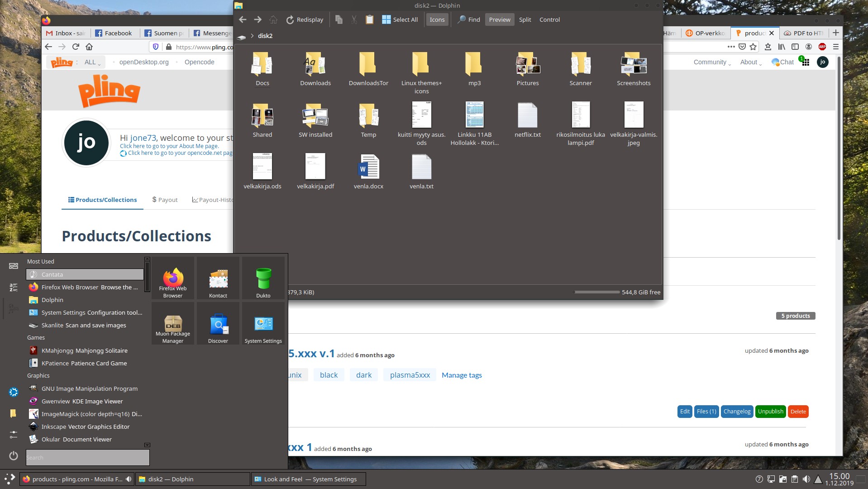Click the blue Edit button

coord(685,412)
